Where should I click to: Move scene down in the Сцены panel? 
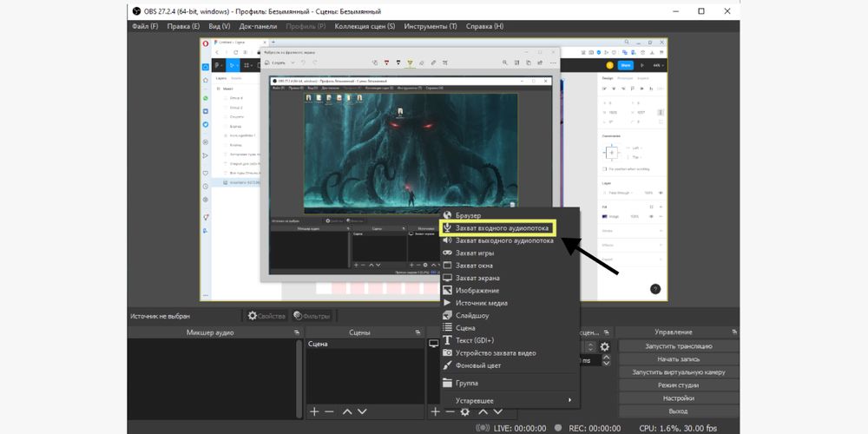pyautogui.click(x=362, y=411)
